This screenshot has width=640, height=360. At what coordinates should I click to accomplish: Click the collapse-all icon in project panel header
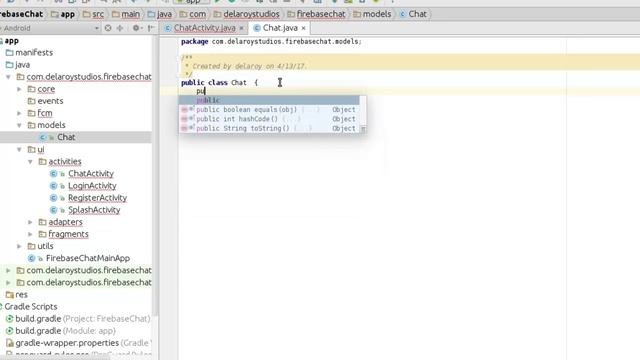(120, 28)
